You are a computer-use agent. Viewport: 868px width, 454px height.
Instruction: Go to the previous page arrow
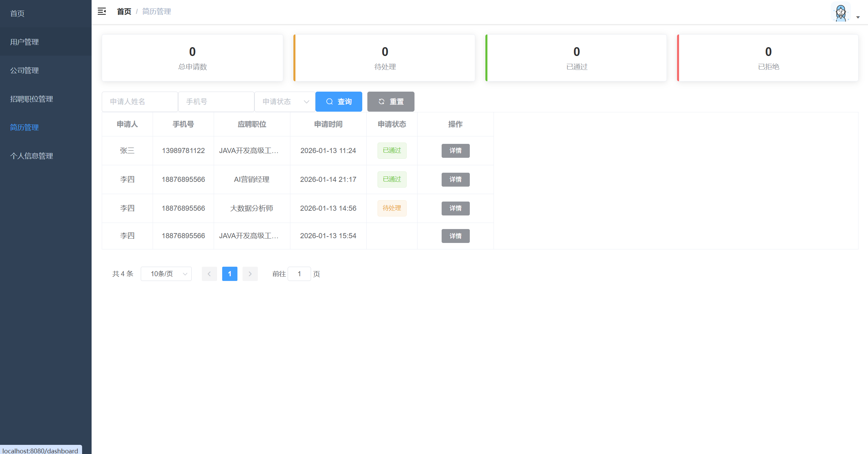[x=209, y=274]
